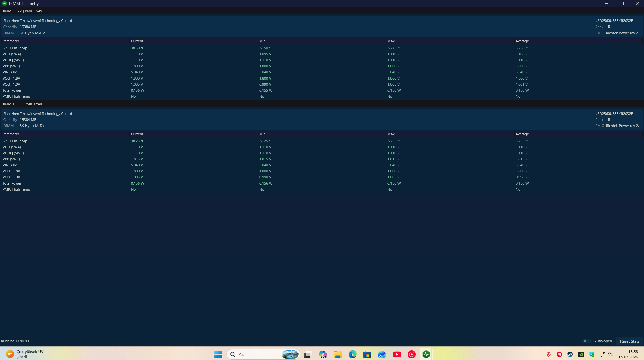The image size is (644, 360).
Task: Toggle the Auto-open switch
Action: click(x=586, y=341)
